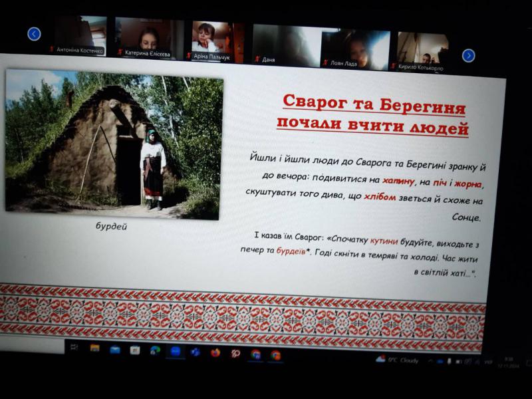This screenshot has width=532, height=399.
Task: Click the бурдей caption under the photo
Action: pyautogui.click(x=111, y=226)
